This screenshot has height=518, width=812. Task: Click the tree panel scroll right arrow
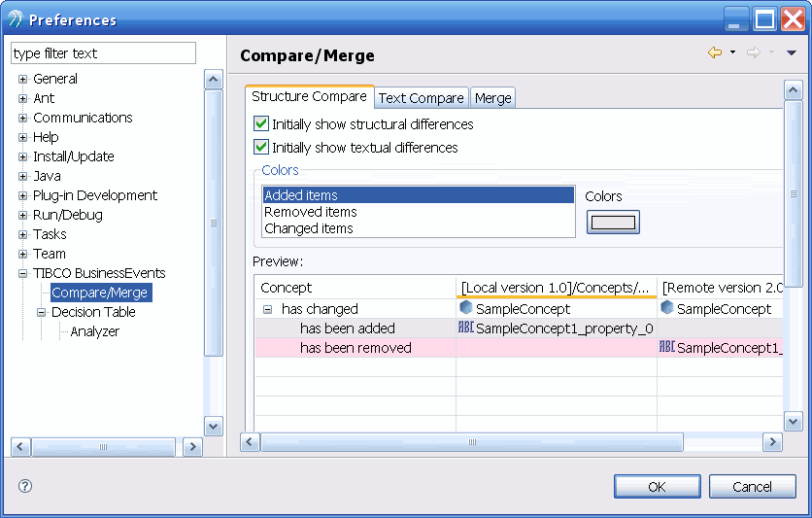click(192, 446)
